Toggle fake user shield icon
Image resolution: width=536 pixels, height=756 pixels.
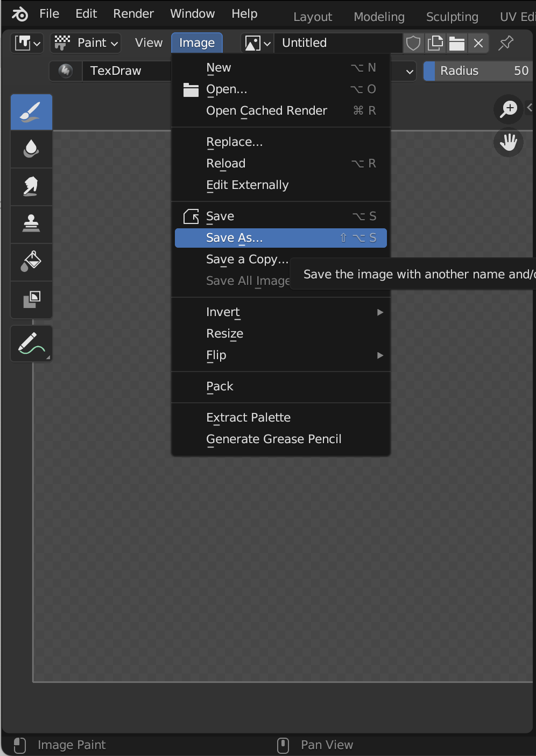click(x=413, y=43)
